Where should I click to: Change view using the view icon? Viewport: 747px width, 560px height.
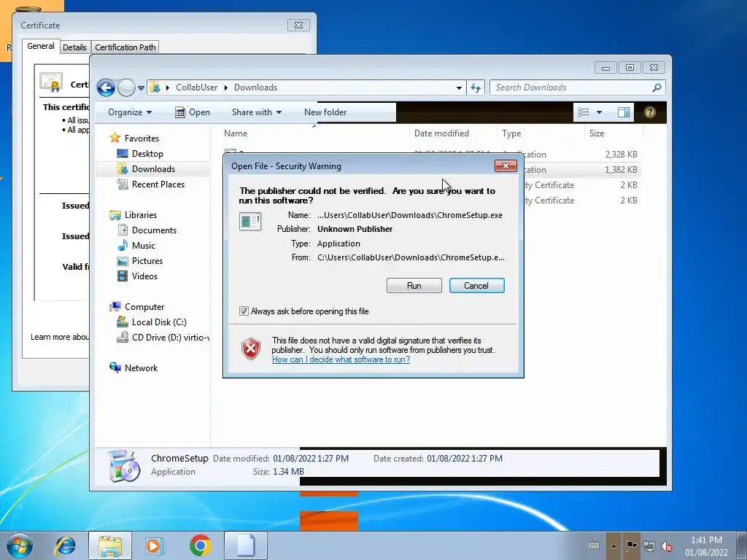click(x=583, y=112)
